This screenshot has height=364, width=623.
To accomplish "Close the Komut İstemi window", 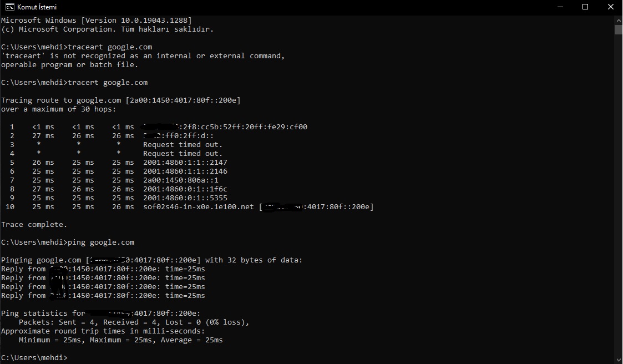I will 611,7.
